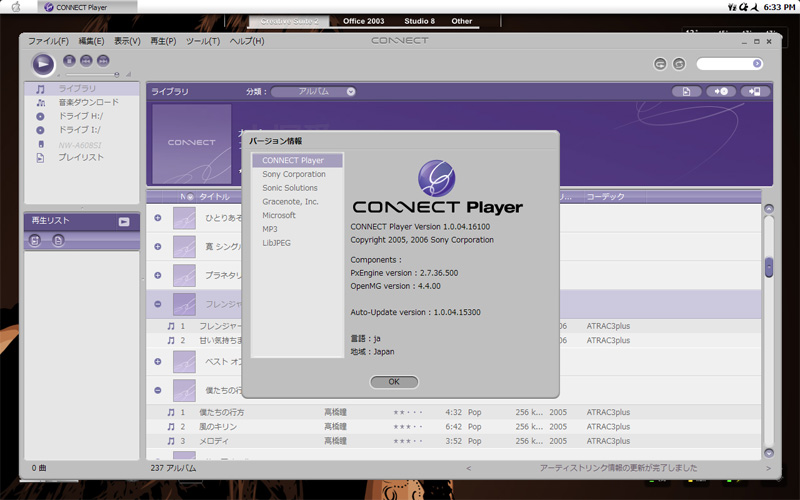Expand the プラネタリ album row
The image size is (800, 500).
pyautogui.click(x=158, y=276)
